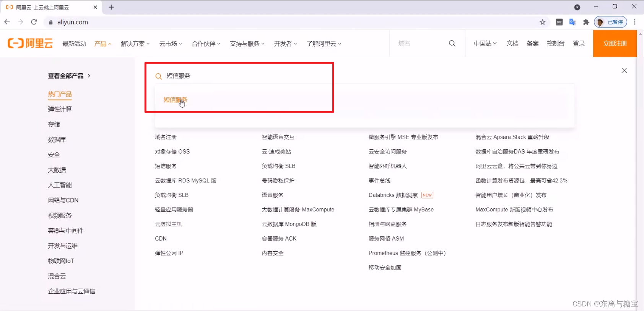Close the products panel with the X
Screen dimensions: 644x311
[x=624, y=70]
